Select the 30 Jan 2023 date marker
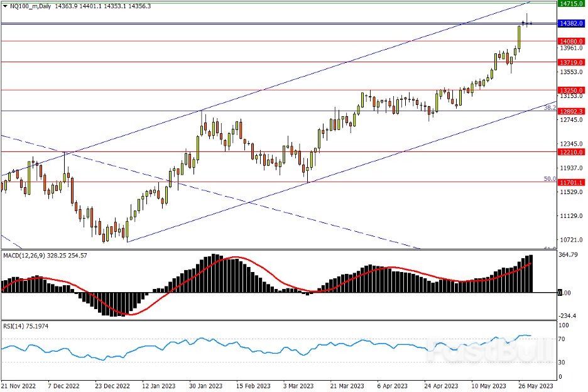 [x=207, y=385]
